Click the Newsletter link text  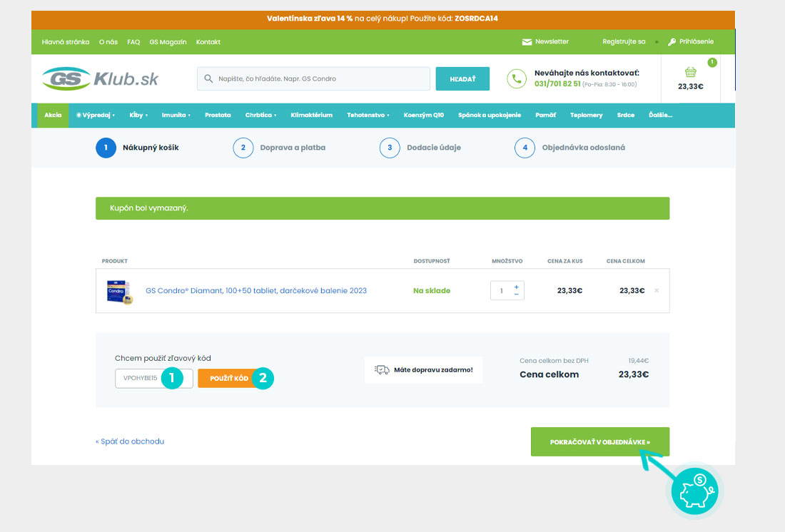(x=552, y=41)
